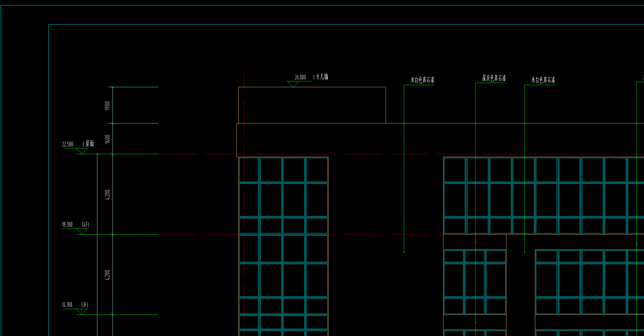Click the elevation triangle marker under 18.300

coord(82,232)
